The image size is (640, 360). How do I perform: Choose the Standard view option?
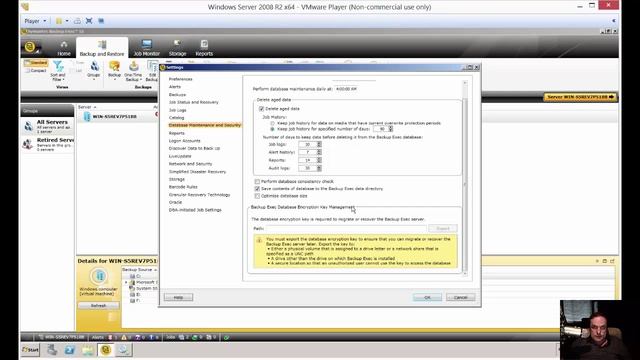pos(36,63)
